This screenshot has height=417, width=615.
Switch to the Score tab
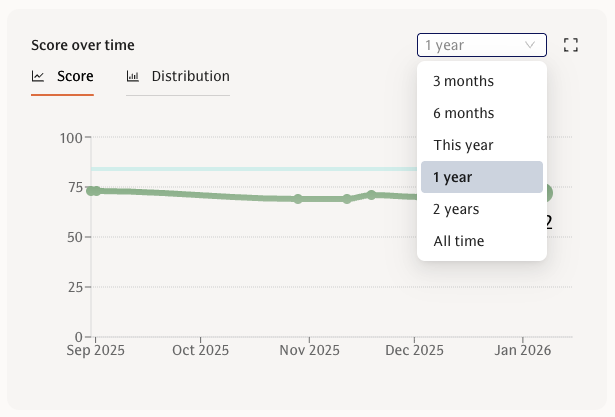tap(63, 76)
